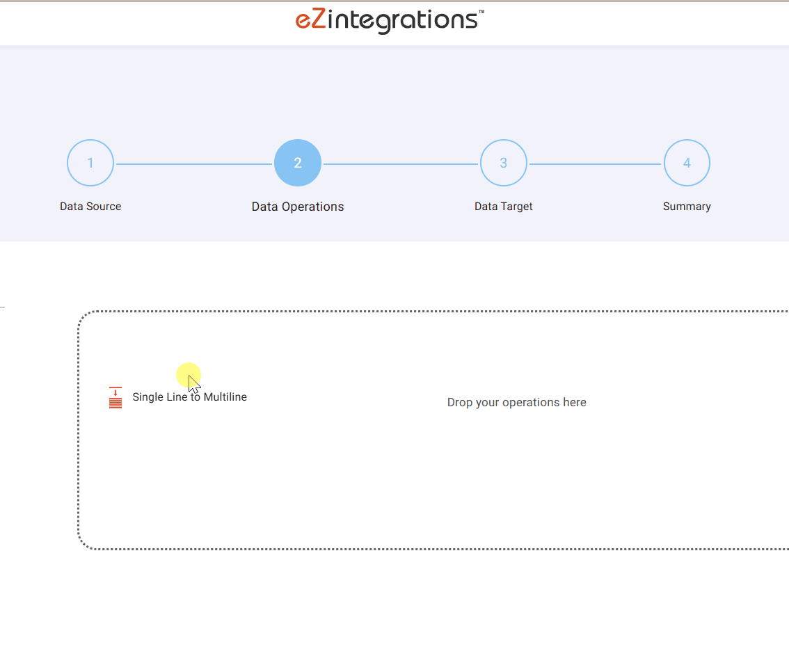Click the progress line between steps 2 and 3

[x=401, y=164]
